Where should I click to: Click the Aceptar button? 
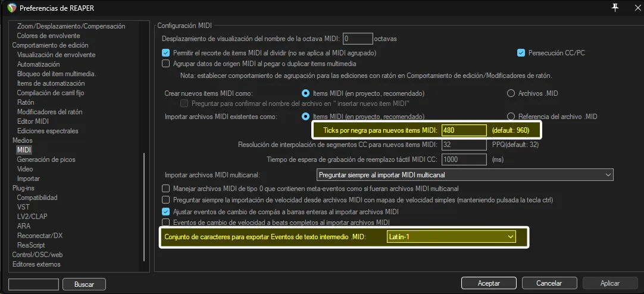(489, 283)
